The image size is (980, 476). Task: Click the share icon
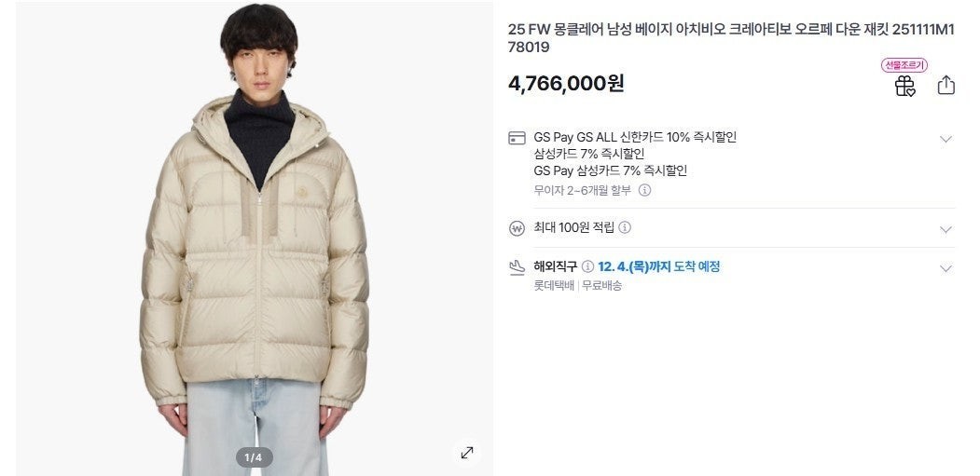pos(945,85)
